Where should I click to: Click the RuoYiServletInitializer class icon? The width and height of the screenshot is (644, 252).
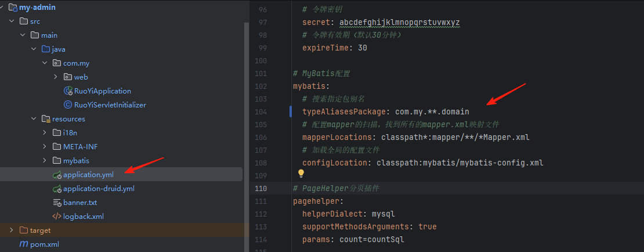pos(68,105)
